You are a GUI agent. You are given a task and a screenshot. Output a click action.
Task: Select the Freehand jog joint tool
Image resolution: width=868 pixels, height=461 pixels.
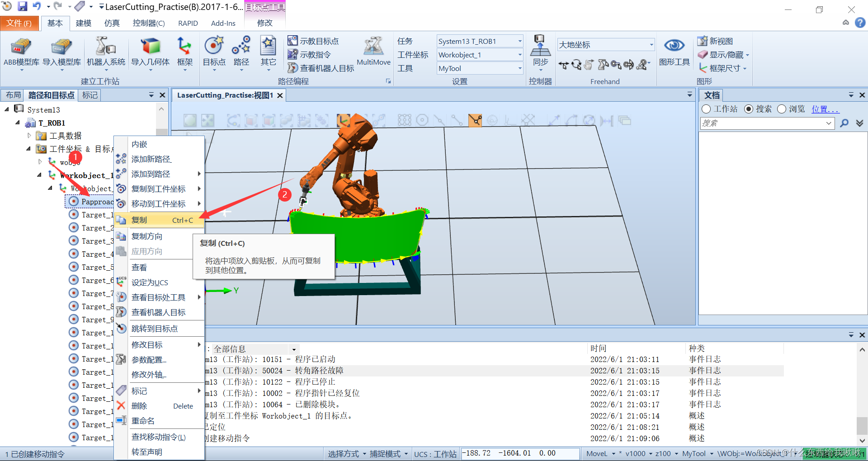603,65
